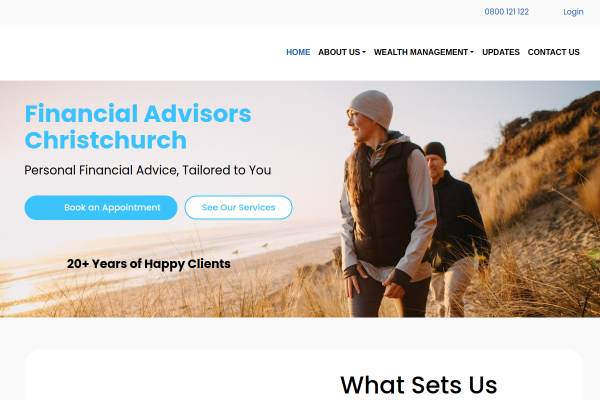Go to the HOME nav item
This screenshot has width=600, height=400.
click(x=298, y=52)
